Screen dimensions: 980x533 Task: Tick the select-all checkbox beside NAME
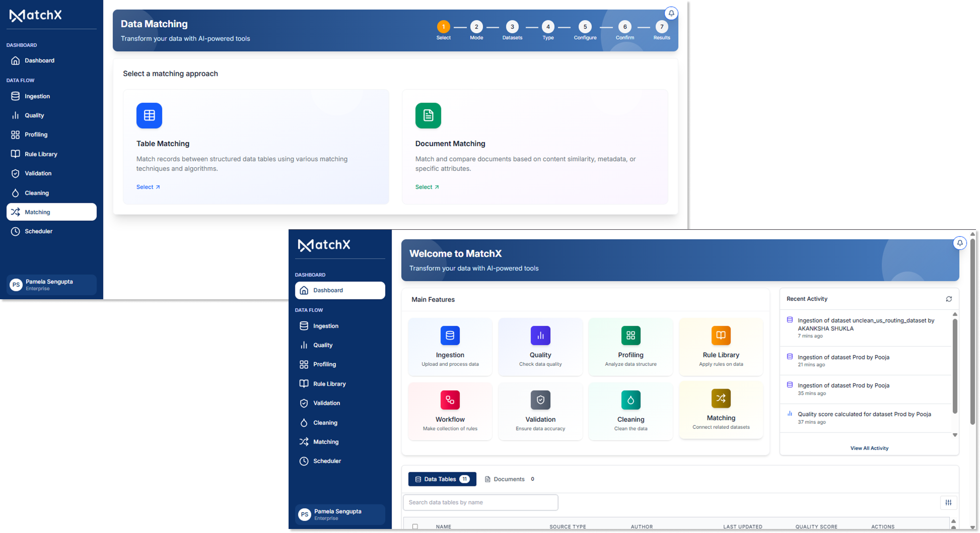click(415, 526)
